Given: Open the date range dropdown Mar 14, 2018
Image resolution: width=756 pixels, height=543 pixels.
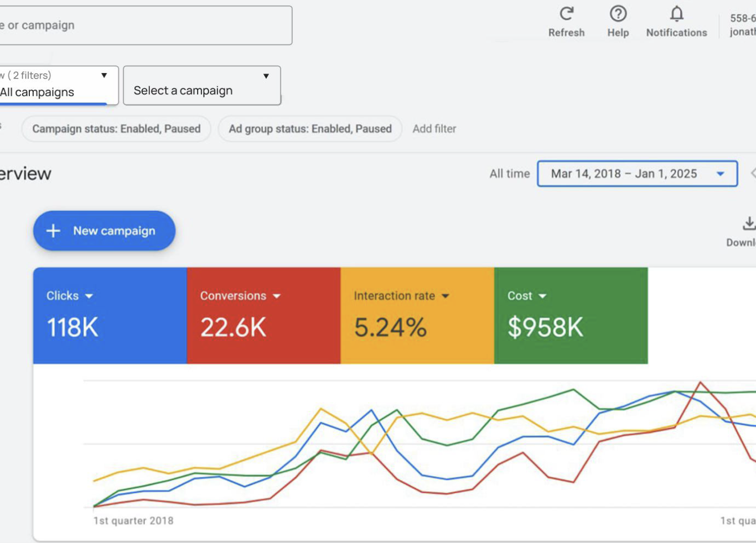Looking at the screenshot, I should [637, 174].
